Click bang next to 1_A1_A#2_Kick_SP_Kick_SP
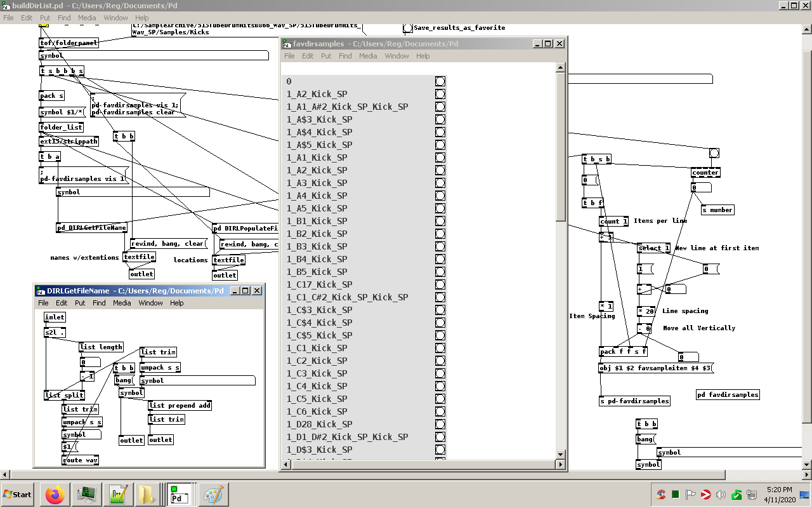812x508 pixels. pyautogui.click(x=440, y=107)
